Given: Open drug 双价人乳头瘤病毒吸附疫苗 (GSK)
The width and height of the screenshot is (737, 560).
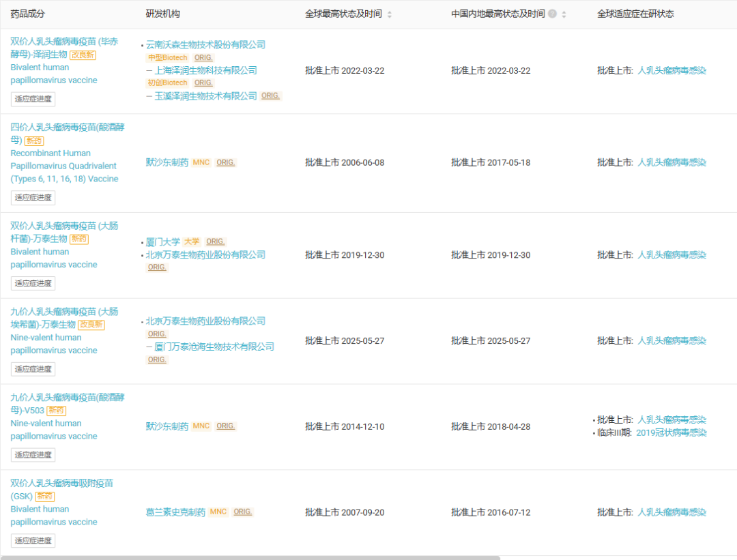Looking at the screenshot, I should [x=61, y=490].
